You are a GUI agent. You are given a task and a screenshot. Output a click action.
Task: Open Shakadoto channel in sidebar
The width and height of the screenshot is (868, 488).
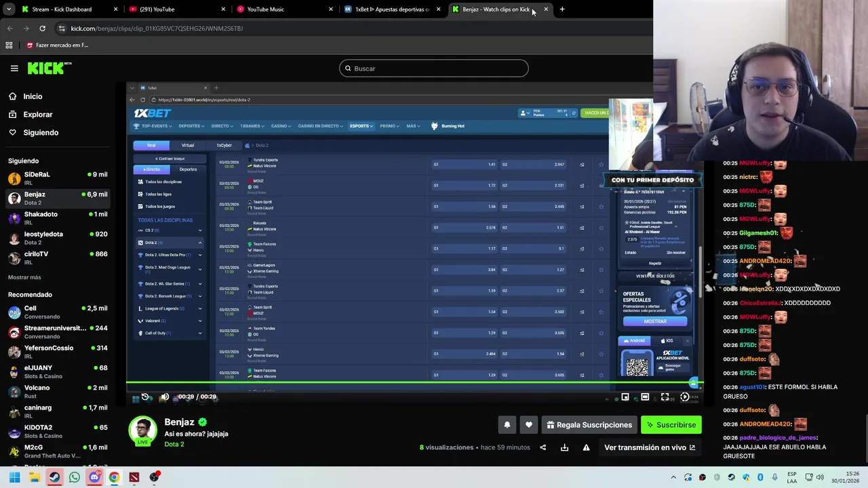tap(58, 218)
